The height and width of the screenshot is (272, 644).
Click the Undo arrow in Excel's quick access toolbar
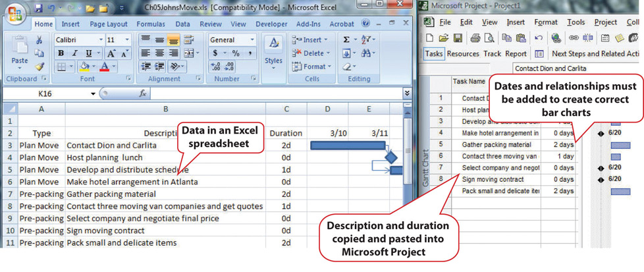point(52,8)
